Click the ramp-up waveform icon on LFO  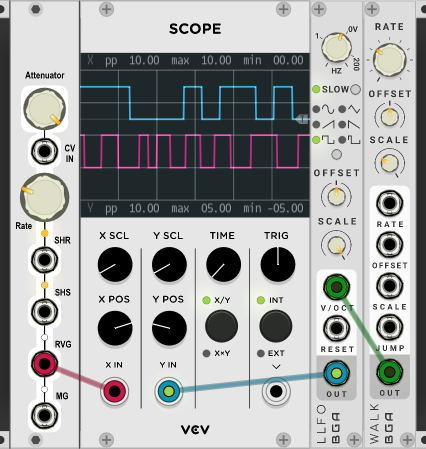pyautogui.click(x=328, y=125)
